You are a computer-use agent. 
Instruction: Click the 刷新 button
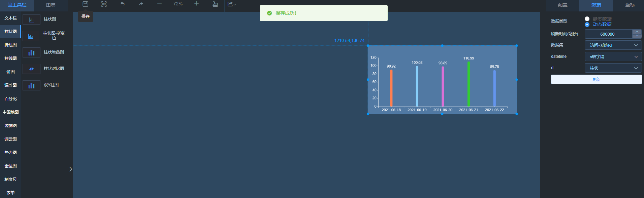(596, 80)
